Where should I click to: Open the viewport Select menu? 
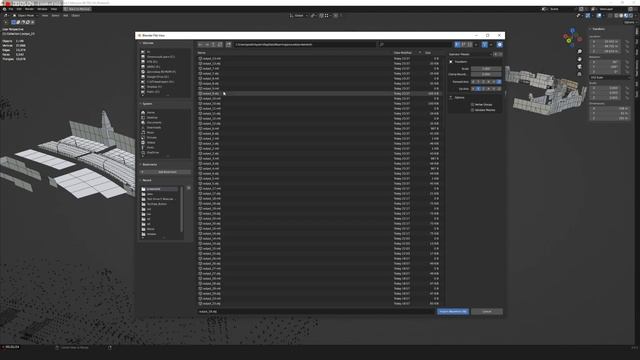tap(55, 16)
